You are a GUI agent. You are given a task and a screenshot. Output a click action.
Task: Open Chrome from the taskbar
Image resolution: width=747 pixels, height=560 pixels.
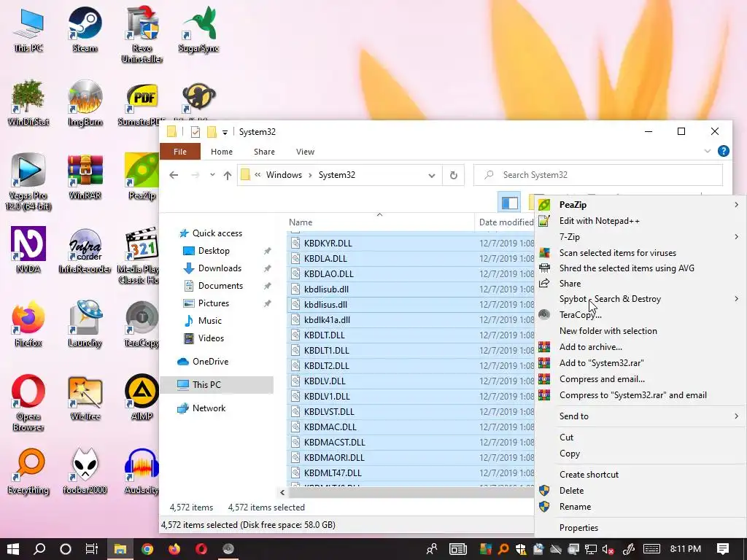pos(147,549)
